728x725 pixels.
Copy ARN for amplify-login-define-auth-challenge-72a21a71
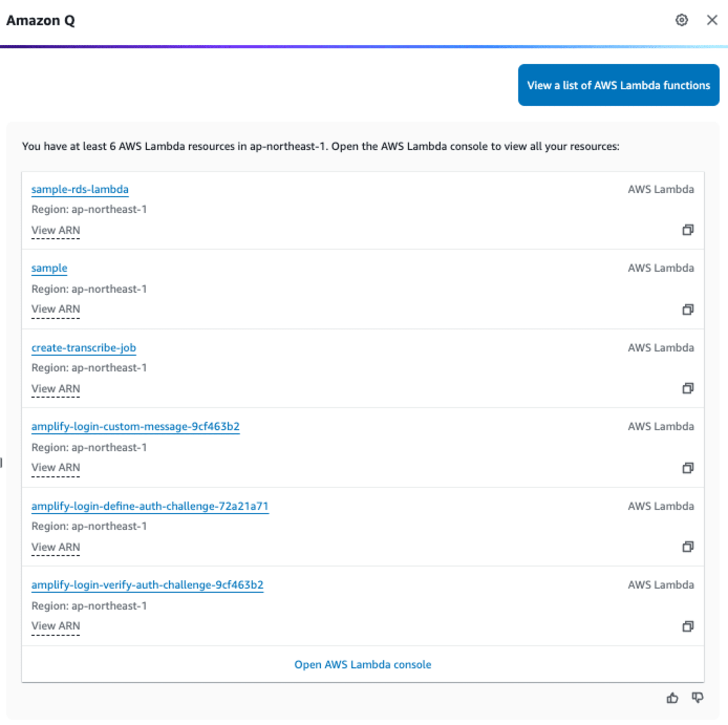click(688, 546)
